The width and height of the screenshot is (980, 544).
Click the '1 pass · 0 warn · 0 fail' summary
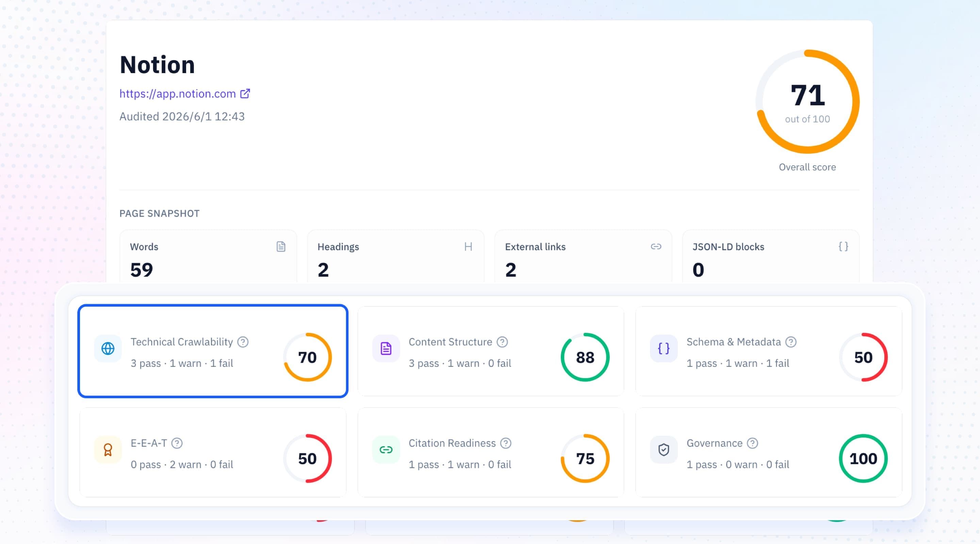pos(738,464)
